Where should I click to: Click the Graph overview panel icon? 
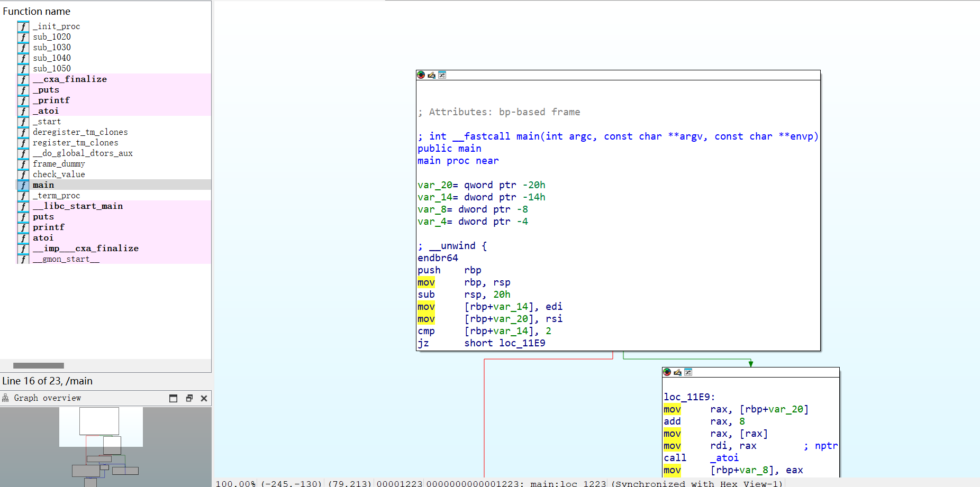click(6, 398)
